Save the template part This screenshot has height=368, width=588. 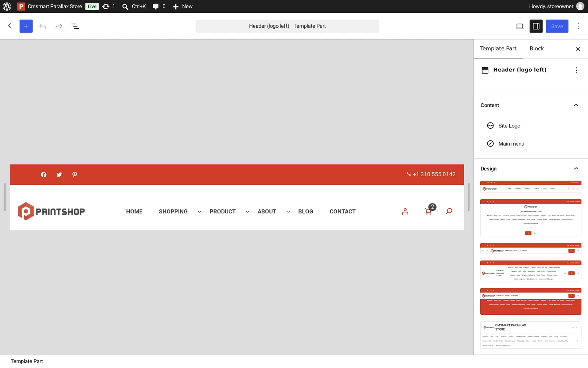(x=557, y=26)
